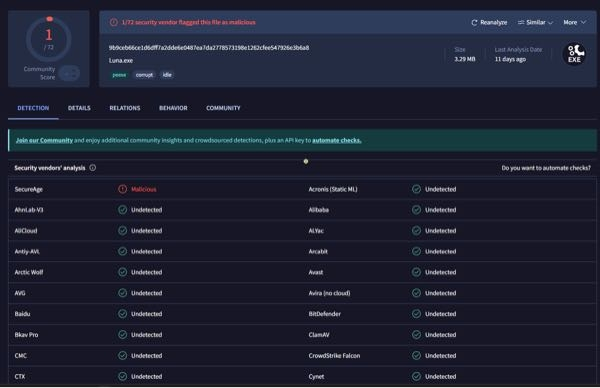Click the SecureAge Malicious warning icon
Viewport: 600px width, 388px height.
[x=122, y=189]
